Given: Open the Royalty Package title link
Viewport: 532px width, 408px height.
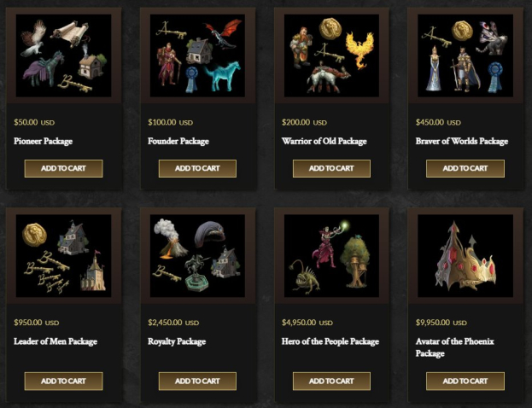Looking at the screenshot, I should (x=177, y=341).
